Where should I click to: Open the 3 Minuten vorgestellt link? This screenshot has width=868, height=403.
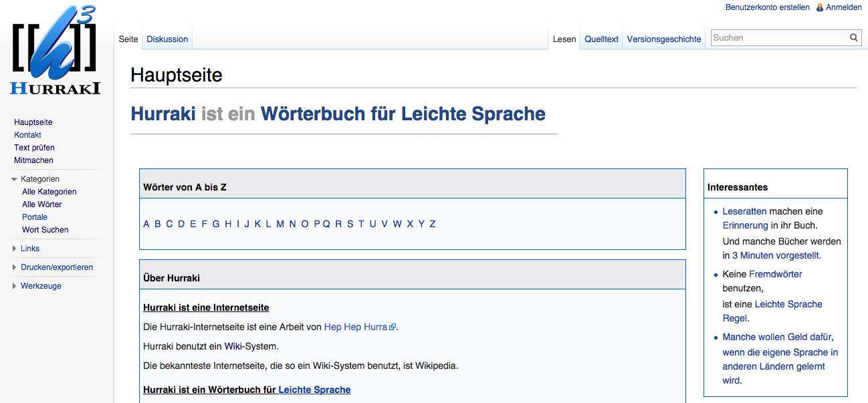(776, 255)
